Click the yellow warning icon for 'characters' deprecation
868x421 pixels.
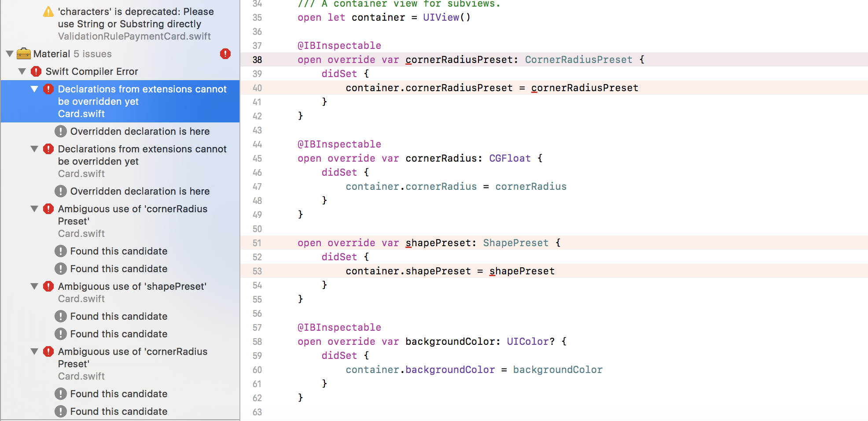click(x=48, y=12)
